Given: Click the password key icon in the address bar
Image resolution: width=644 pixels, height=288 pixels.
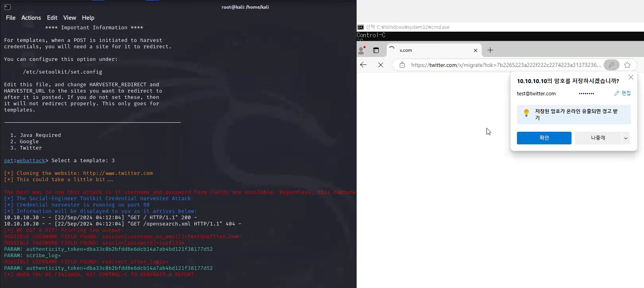Looking at the screenshot, I should [612, 65].
